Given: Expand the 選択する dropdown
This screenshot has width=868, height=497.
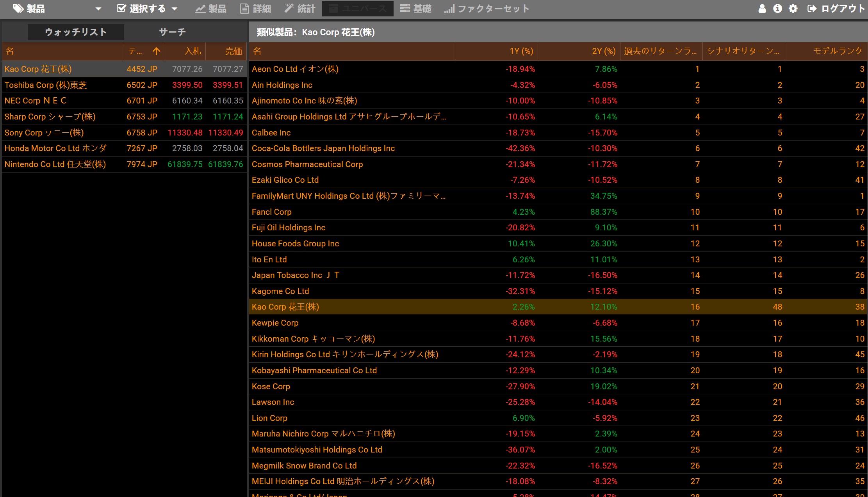Looking at the screenshot, I should [x=147, y=9].
